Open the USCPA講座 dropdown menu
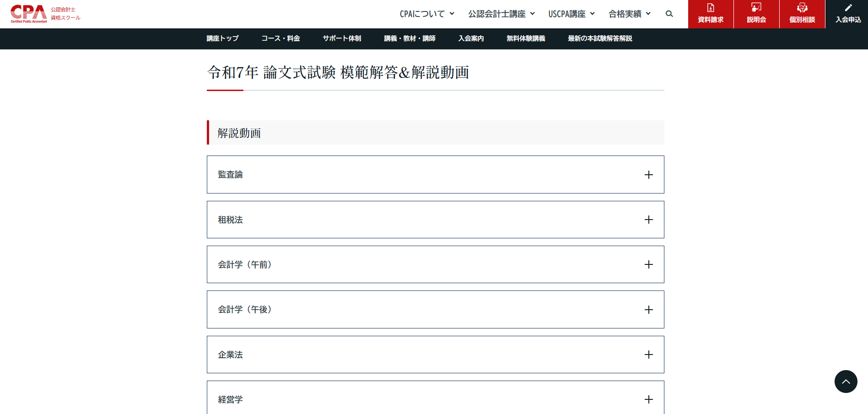Screen dimensions: 868x414 [x=571, y=14]
